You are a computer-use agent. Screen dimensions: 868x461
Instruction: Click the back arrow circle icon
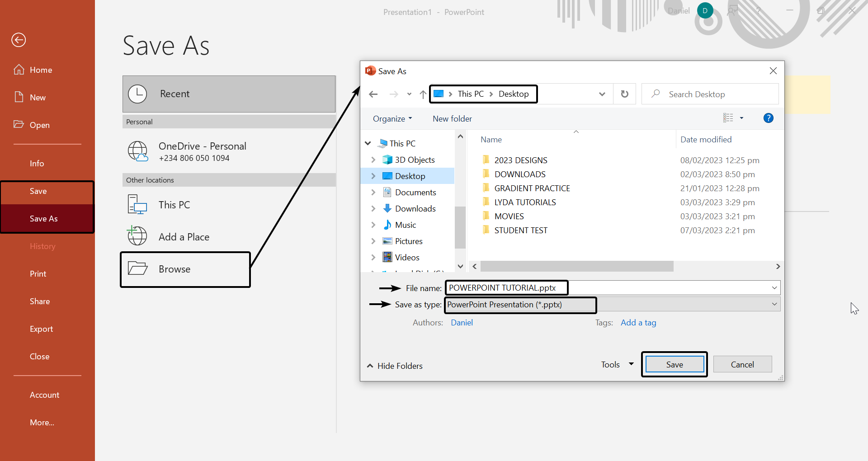19,40
